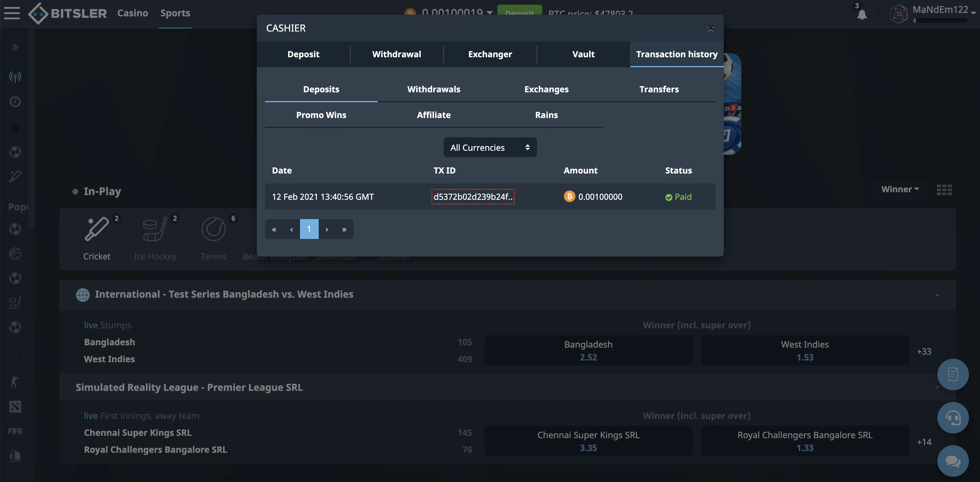Click the globe icon beside International
This screenshot has width=980, height=482.
pyautogui.click(x=83, y=295)
